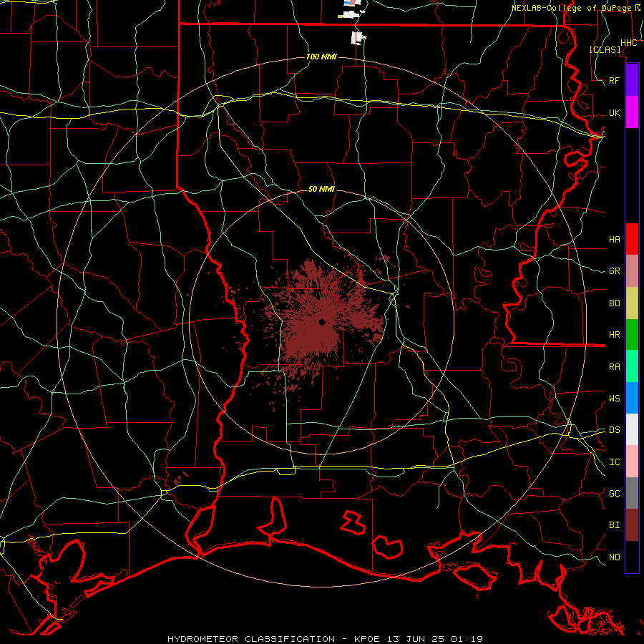
Task: Click the GC legend label
Action: pos(615,493)
